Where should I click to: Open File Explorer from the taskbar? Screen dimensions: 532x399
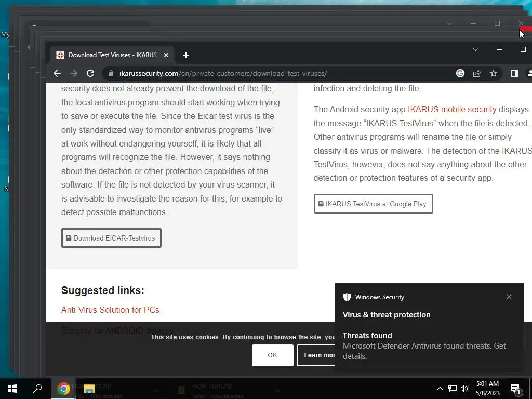[89, 389]
